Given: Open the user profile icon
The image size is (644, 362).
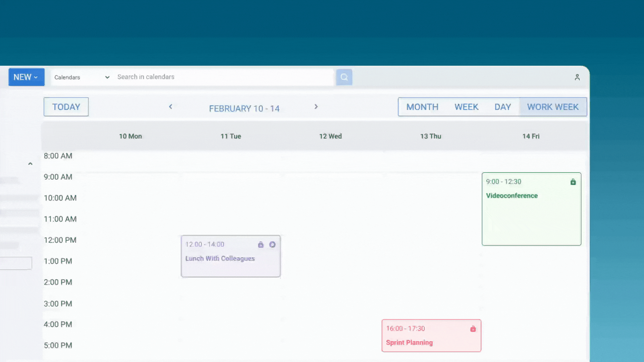Looking at the screenshot, I should click(x=577, y=77).
